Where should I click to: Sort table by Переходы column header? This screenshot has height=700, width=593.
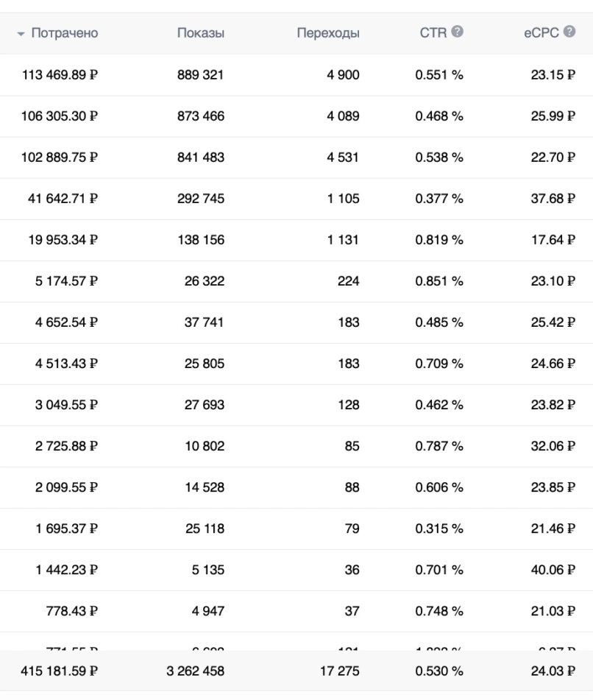328,33
